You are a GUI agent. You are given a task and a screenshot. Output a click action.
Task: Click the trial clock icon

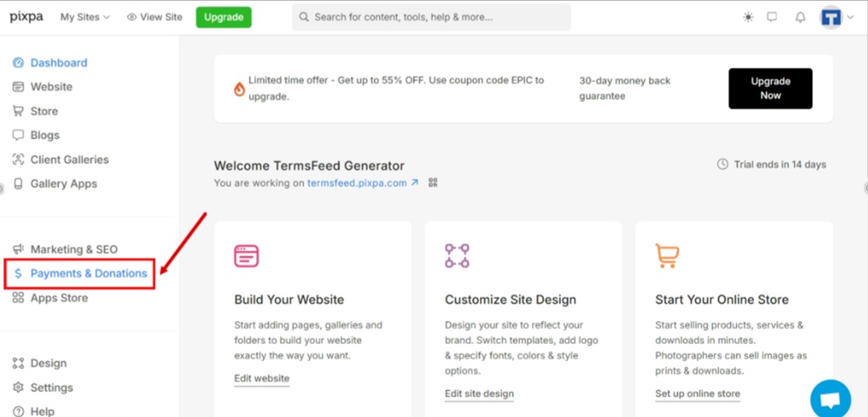pyautogui.click(x=722, y=164)
